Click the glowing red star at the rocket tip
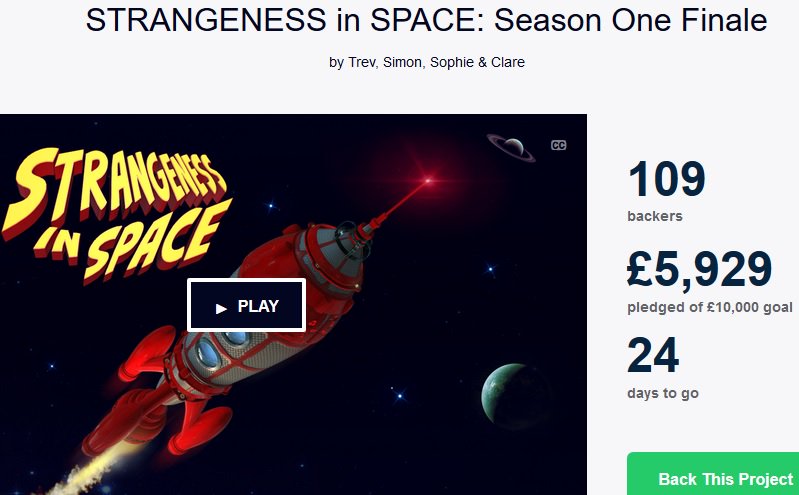This screenshot has height=495, width=799. point(428,180)
